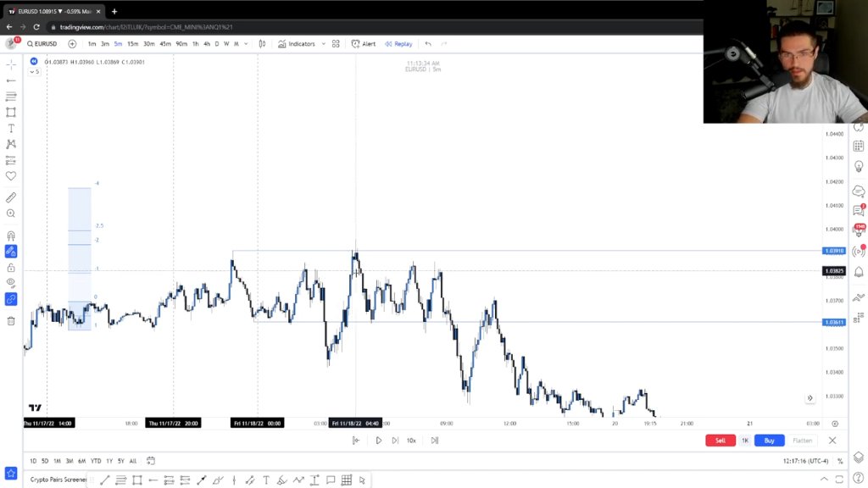Expand the timeframe dropdown arrow after M

(246, 44)
